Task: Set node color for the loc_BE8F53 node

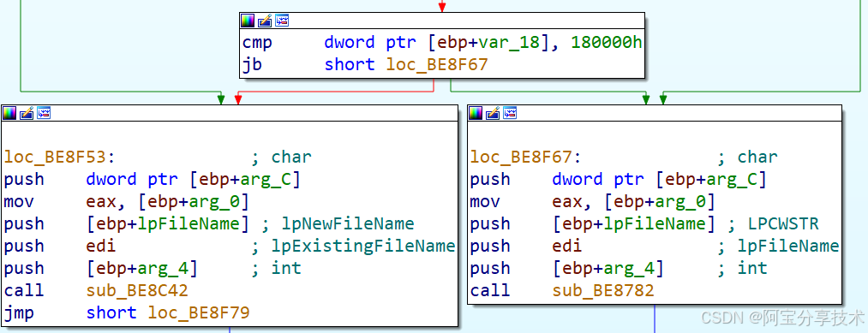Action: pos(9,113)
